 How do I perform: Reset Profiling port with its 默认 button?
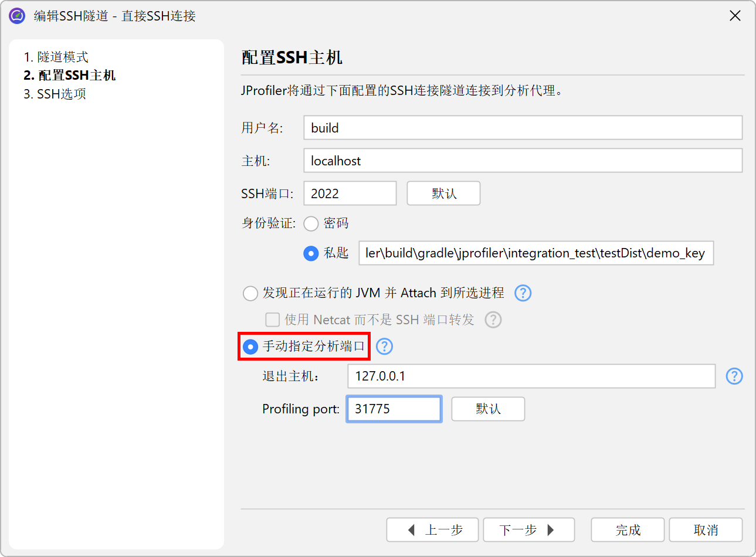pos(488,409)
